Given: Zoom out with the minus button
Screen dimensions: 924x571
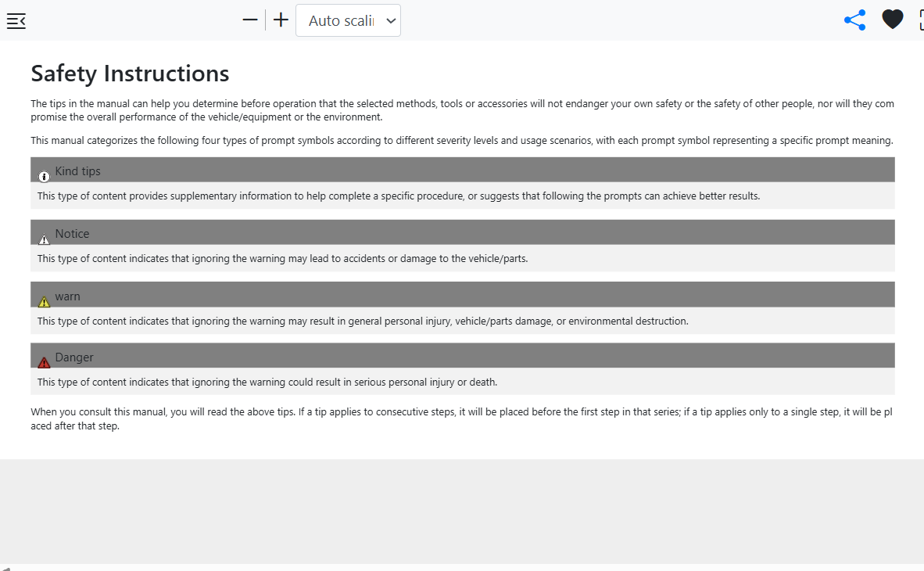Looking at the screenshot, I should pos(250,20).
